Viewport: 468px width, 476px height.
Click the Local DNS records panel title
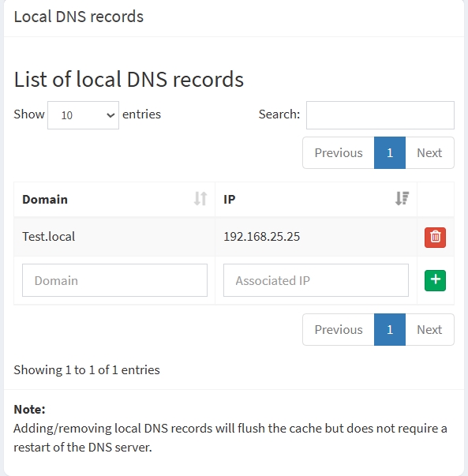(79, 17)
